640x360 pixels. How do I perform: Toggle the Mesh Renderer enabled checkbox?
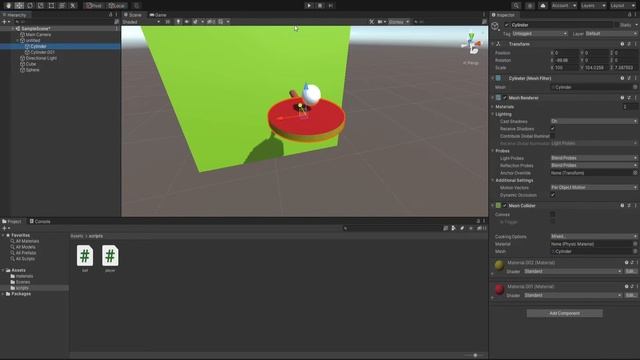(x=505, y=98)
